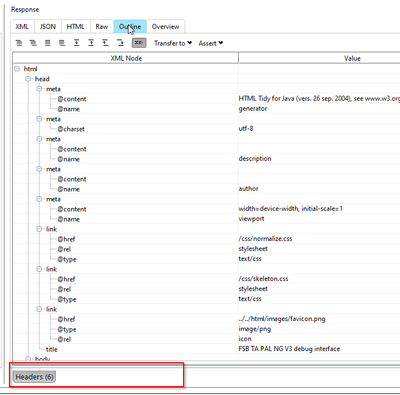Select the html node label
The height and width of the screenshot is (395, 400).
pos(30,69)
